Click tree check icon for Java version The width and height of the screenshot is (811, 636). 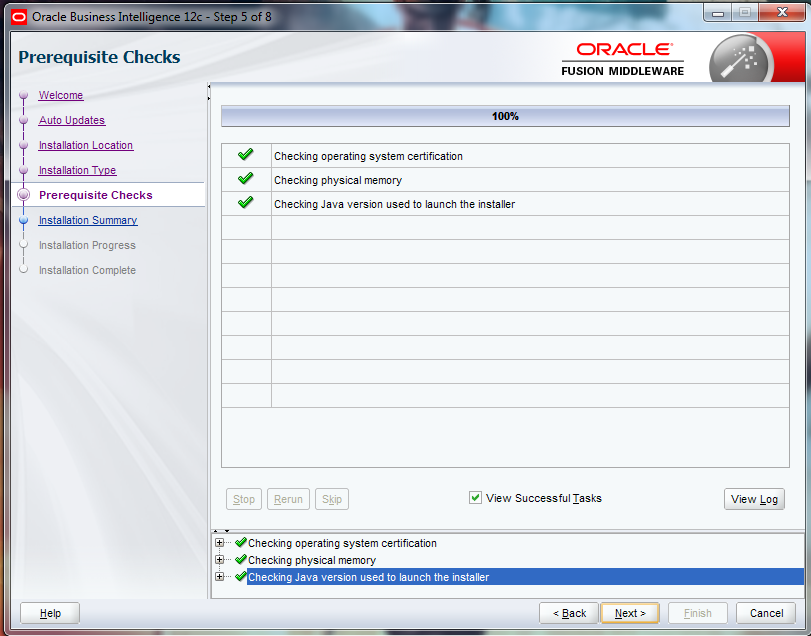pyautogui.click(x=241, y=577)
